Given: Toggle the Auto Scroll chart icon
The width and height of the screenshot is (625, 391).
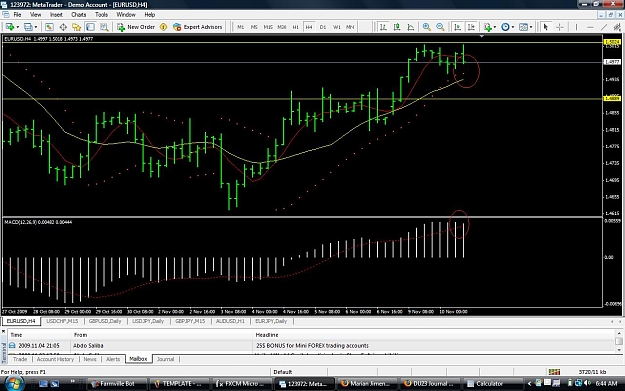Looking at the screenshot, I should click(457, 27).
